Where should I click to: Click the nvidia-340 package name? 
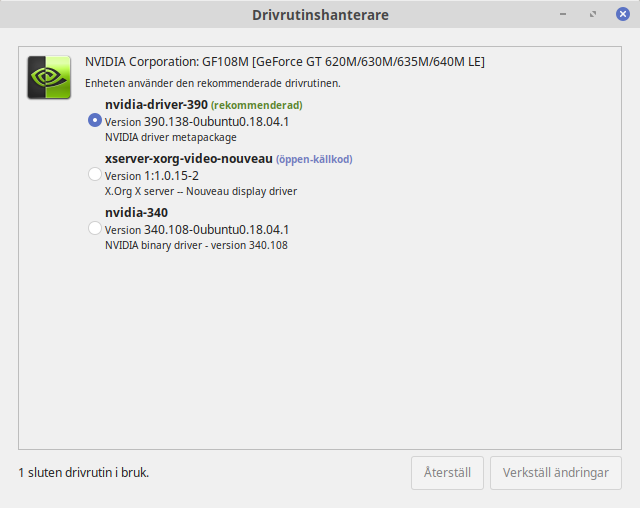pyautogui.click(x=136, y=213)
